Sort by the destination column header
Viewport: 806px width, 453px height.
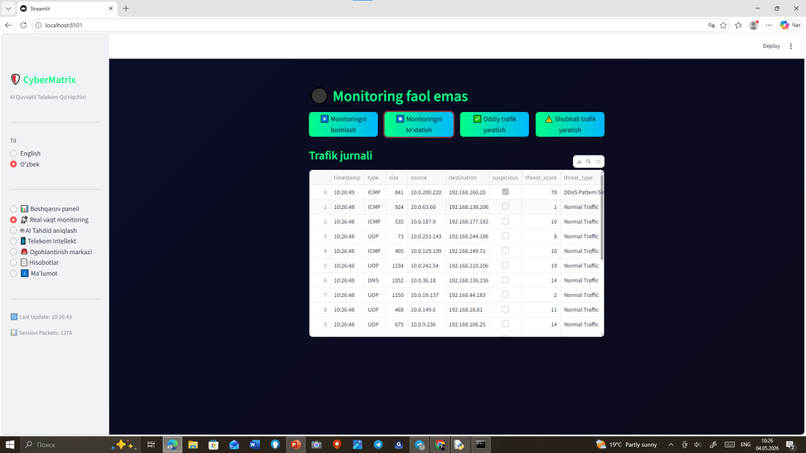467,178
